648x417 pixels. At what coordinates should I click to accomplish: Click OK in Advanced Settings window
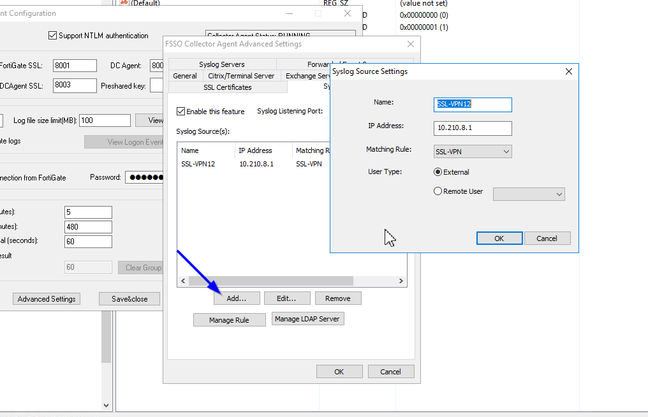tap(339, 372)
